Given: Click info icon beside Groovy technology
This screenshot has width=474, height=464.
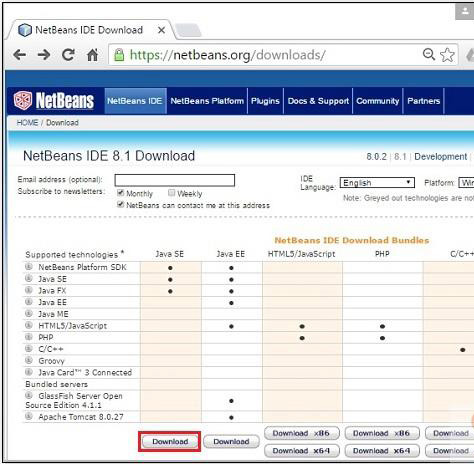Looking at the screenshot, I should click(29, 360).
